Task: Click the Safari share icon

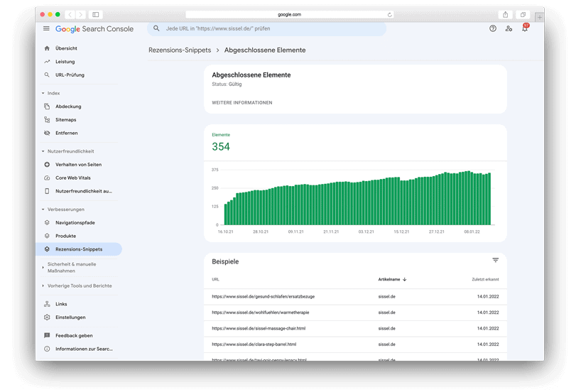Action: pyautogui.click(x=505, y=14)
